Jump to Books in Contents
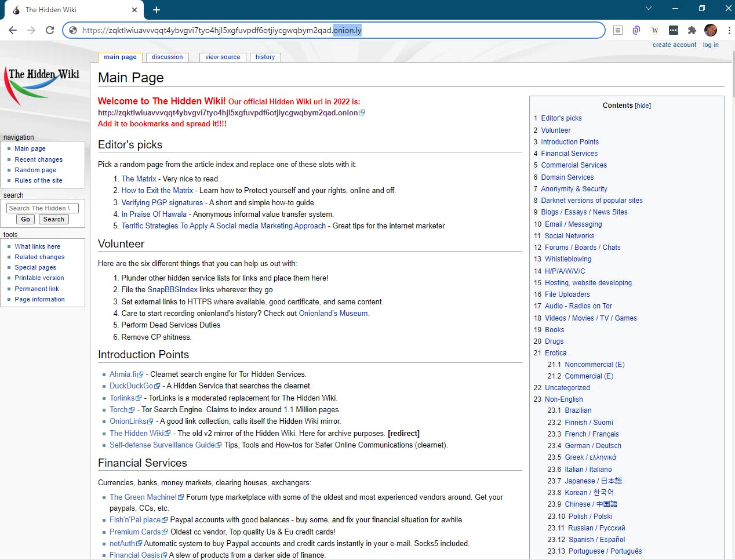This screenshot has width=735, height=560. (x=555, y=330)
